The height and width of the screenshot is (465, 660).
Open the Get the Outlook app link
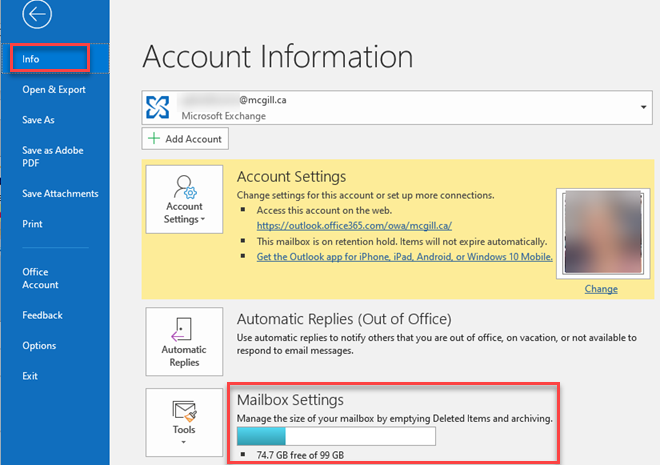point(405,257)
